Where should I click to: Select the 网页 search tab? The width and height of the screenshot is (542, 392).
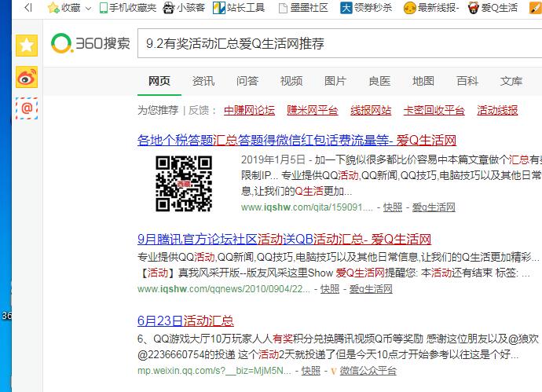[x=159, y=81]
